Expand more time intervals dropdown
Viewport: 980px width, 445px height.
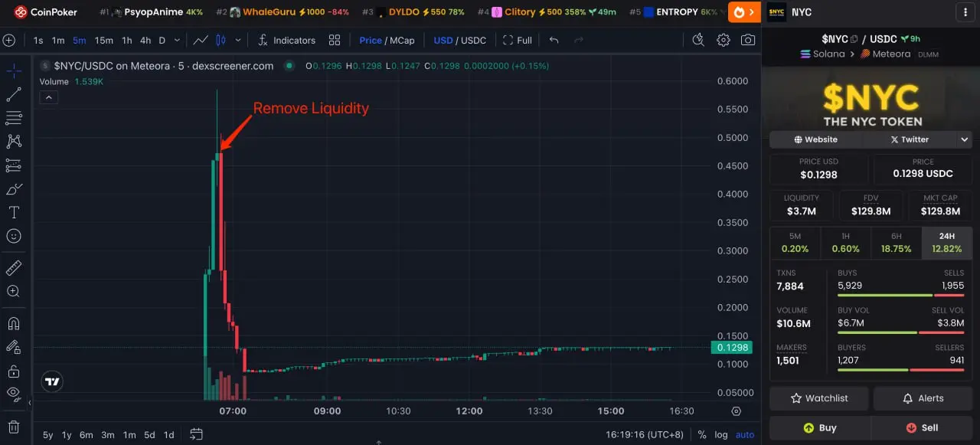point(178,40)
